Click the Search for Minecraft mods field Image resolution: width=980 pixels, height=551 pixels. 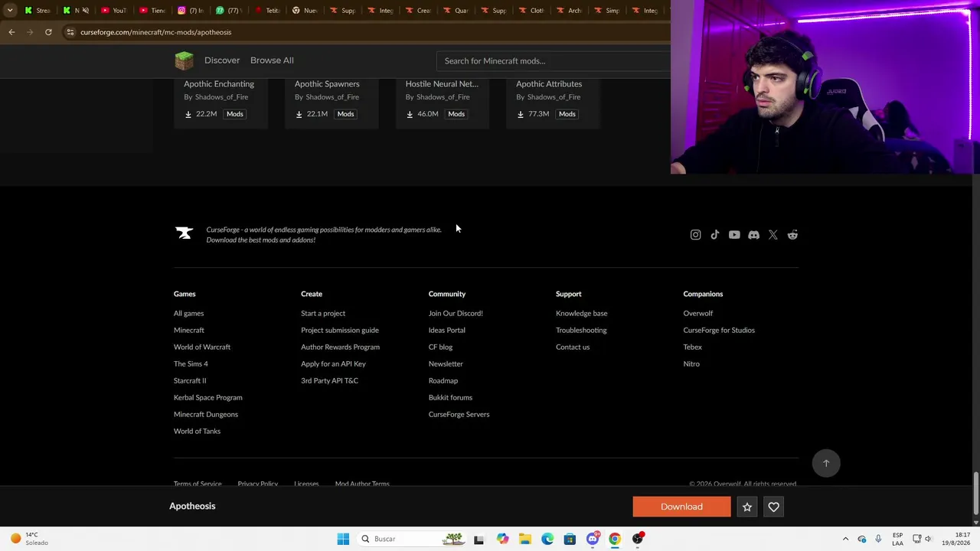tap(554, 61)
